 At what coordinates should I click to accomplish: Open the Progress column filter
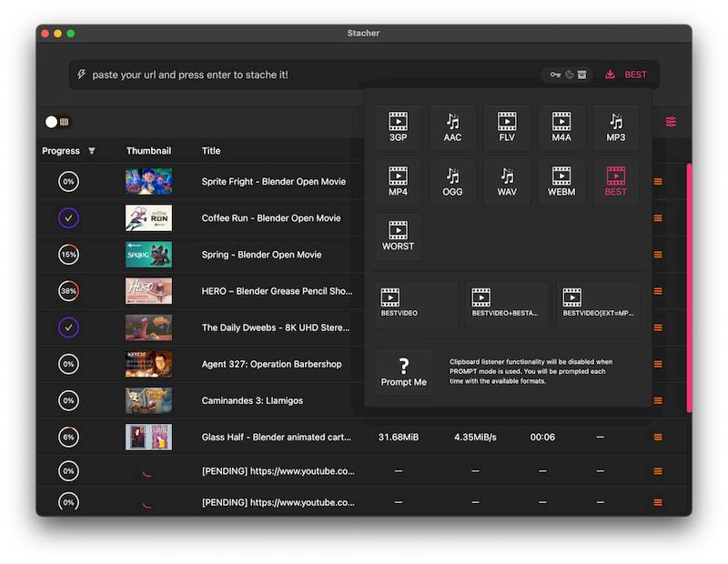91,150
